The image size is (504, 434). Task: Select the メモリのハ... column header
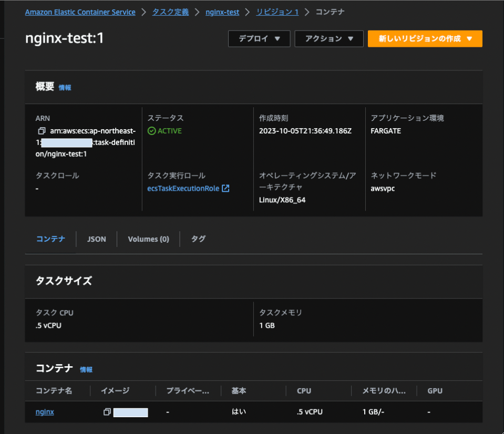pyautogui.click(x=384, y=390)
